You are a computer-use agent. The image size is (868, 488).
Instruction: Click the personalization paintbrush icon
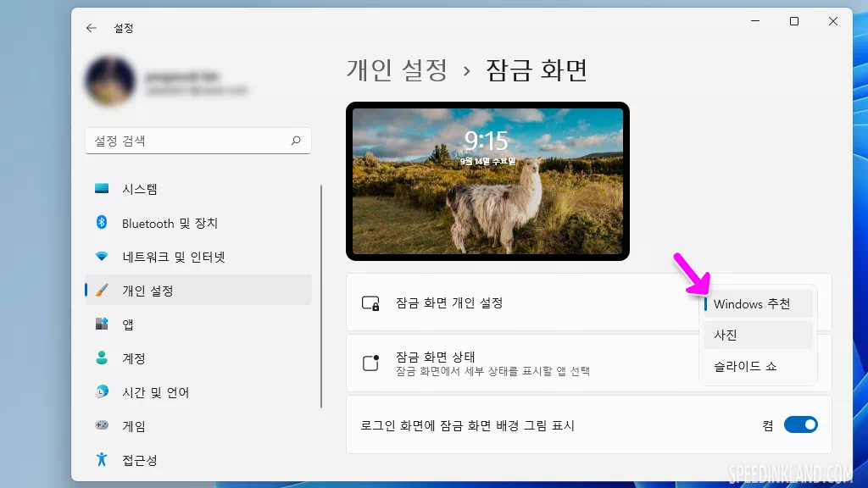102,291
